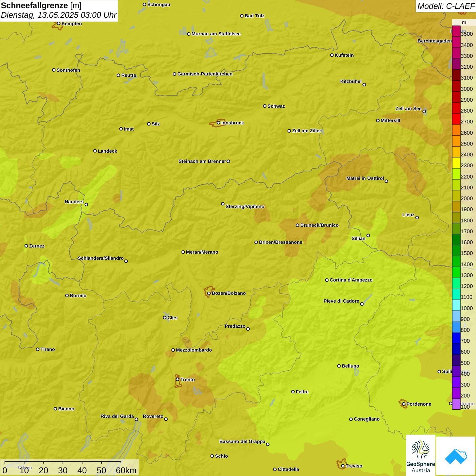Click the Schlanders/Silandro label

(101, 258)
